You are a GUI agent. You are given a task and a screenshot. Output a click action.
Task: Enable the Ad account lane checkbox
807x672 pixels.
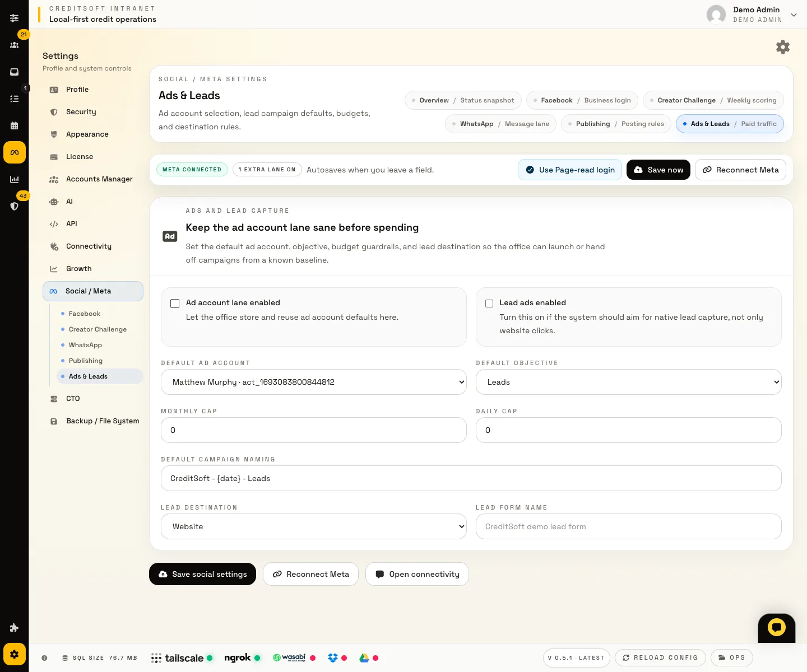(x=175, y=304)
